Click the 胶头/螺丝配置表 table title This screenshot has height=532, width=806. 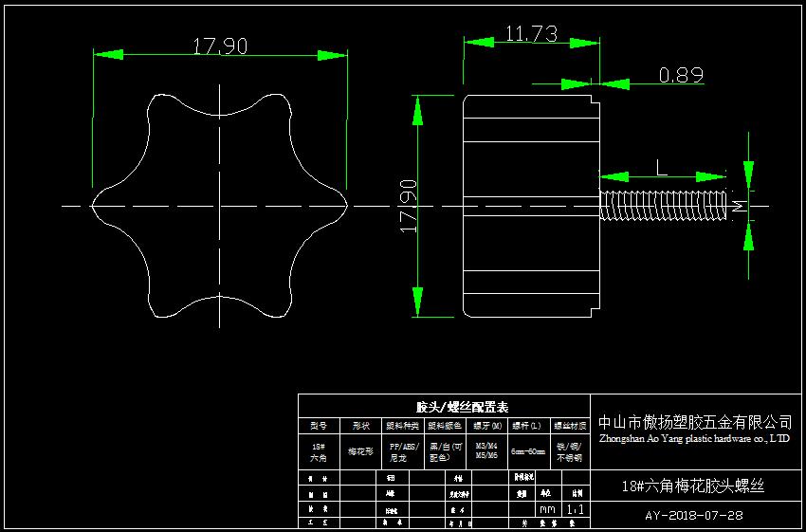point(462,408)
